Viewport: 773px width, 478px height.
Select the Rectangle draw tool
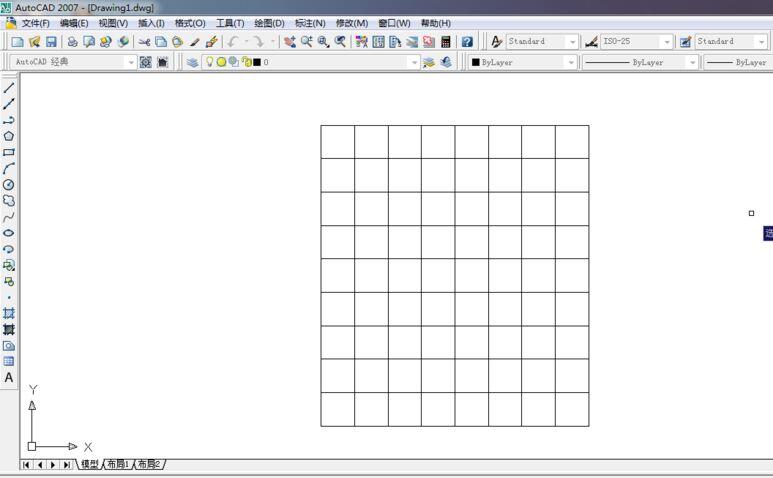coord(9,152)
